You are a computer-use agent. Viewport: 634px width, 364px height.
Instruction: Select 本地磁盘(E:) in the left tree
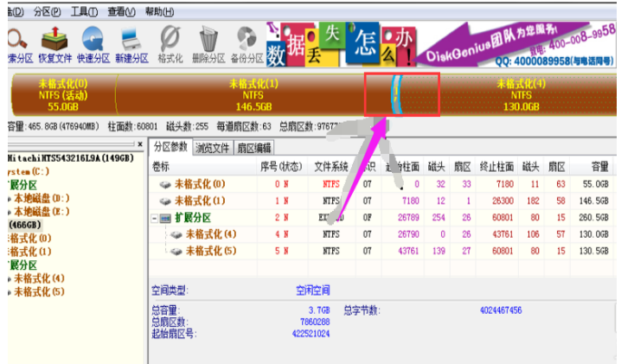pyautogui.click(x=42, y=212)
